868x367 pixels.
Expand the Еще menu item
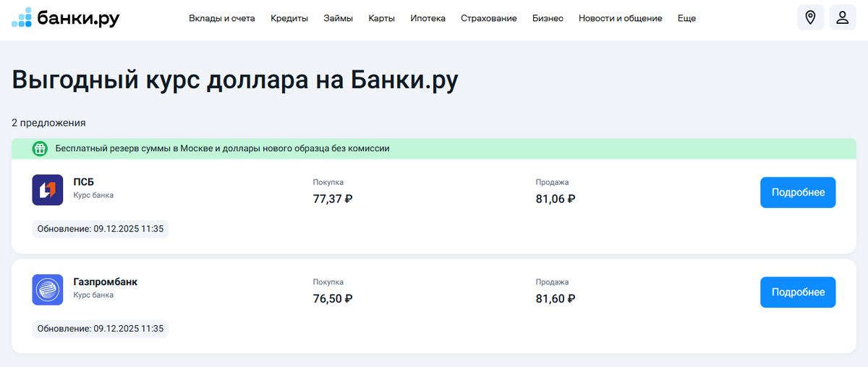pyautogui.click(x=686, y=18)
